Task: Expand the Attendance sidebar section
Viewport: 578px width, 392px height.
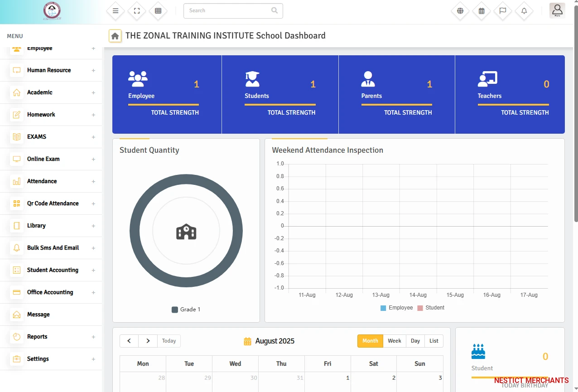Action: click(42, 181)
